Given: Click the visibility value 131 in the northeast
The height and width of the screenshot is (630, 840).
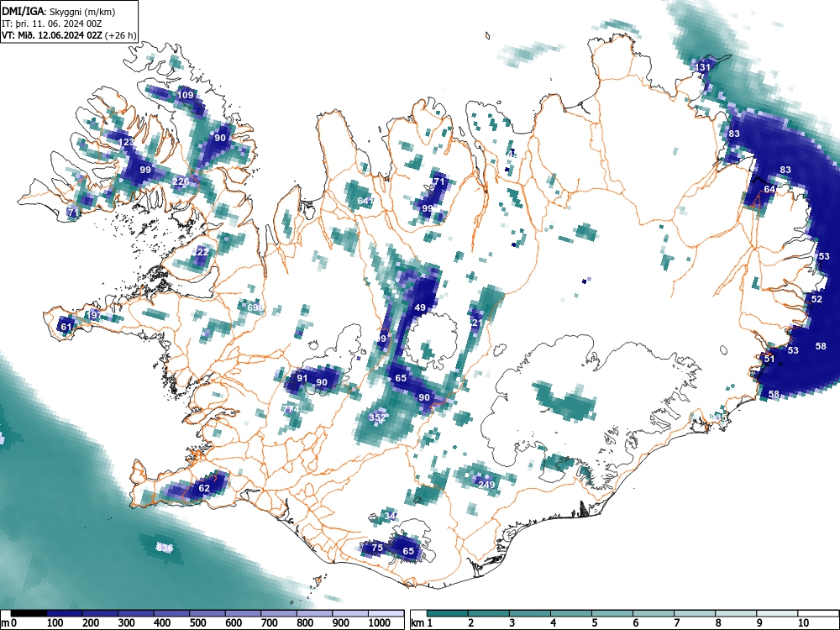Looking at the screenshot, I should click(x=702, y=67).
